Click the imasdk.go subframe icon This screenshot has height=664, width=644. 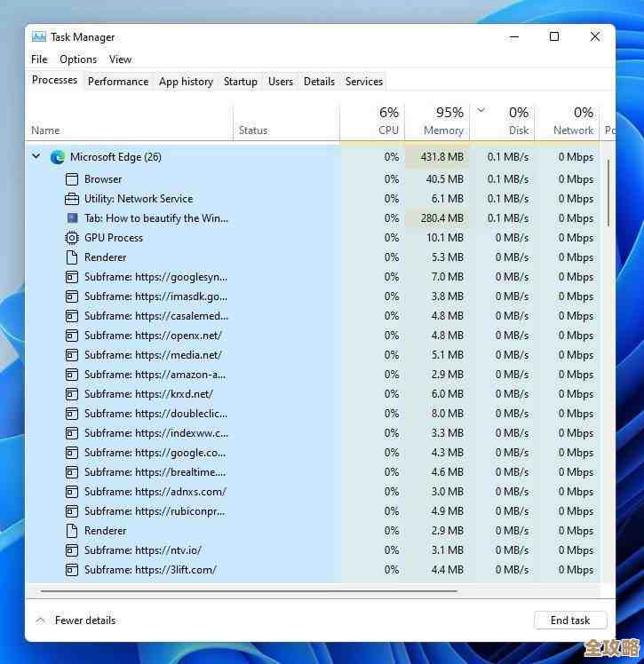click(72, 296)
